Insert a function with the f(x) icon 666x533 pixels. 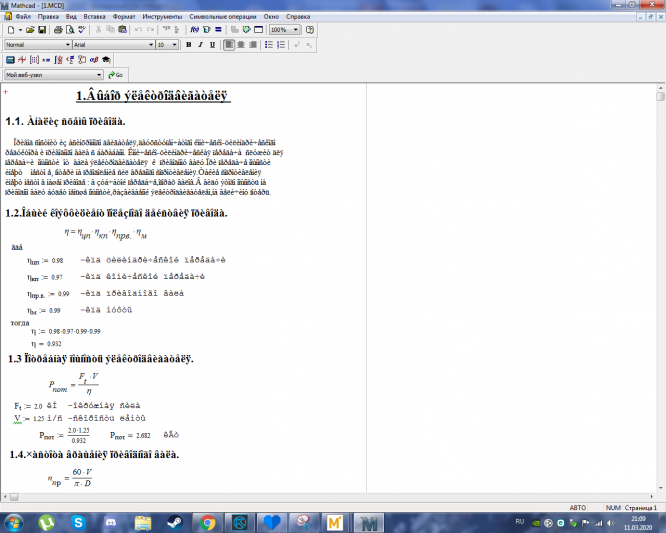pyautogui.click(x=195, y=30)
